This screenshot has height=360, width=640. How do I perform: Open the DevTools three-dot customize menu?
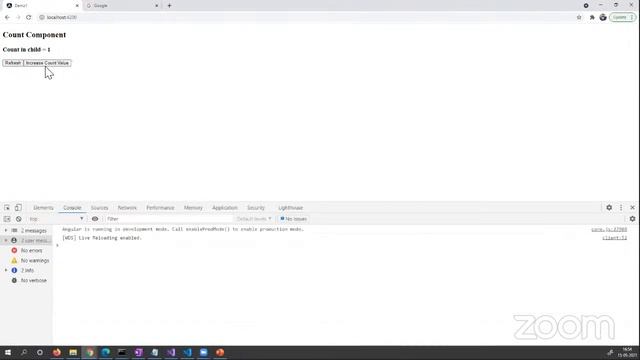tap(621, 208)
